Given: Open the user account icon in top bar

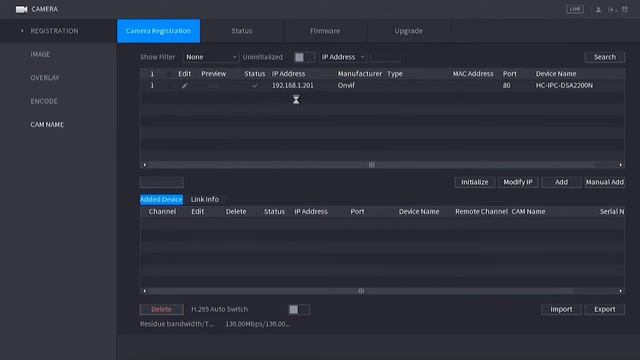Looking at the screenshot, I should (598, 9).
